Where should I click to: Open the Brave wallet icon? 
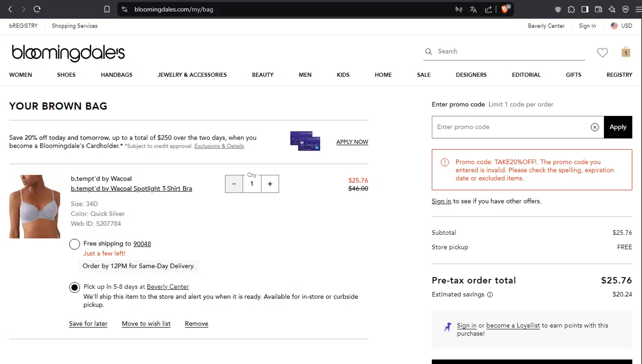pyautogui.click(x=598, y=9)
